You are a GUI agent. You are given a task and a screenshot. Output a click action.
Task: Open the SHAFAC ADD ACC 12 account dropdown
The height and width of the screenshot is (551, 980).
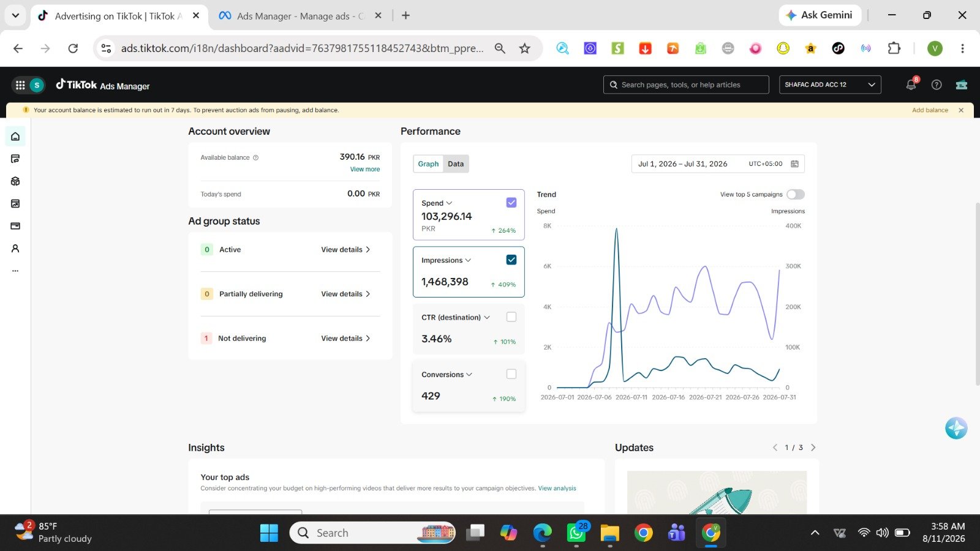pos(830,84)
